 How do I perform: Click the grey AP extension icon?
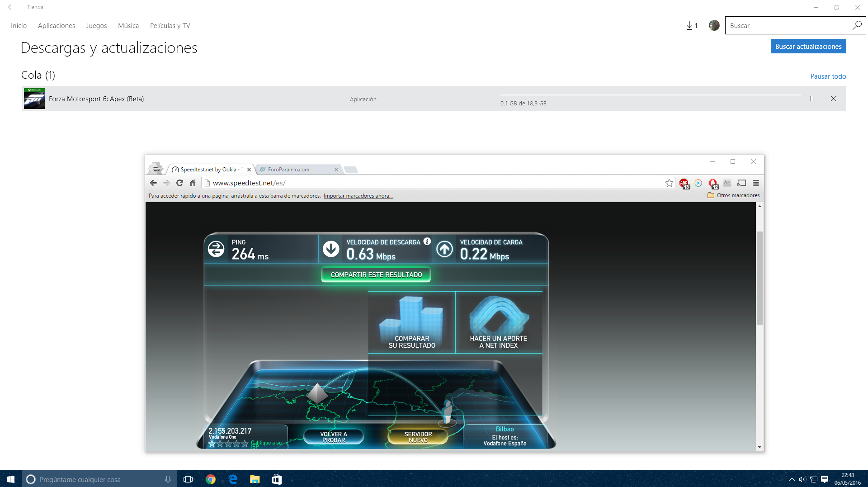(x=727, y=183)
